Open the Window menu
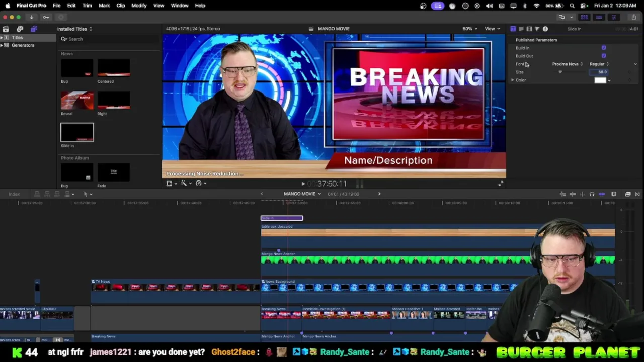The image size is (644, 362). tap(180, 6)
